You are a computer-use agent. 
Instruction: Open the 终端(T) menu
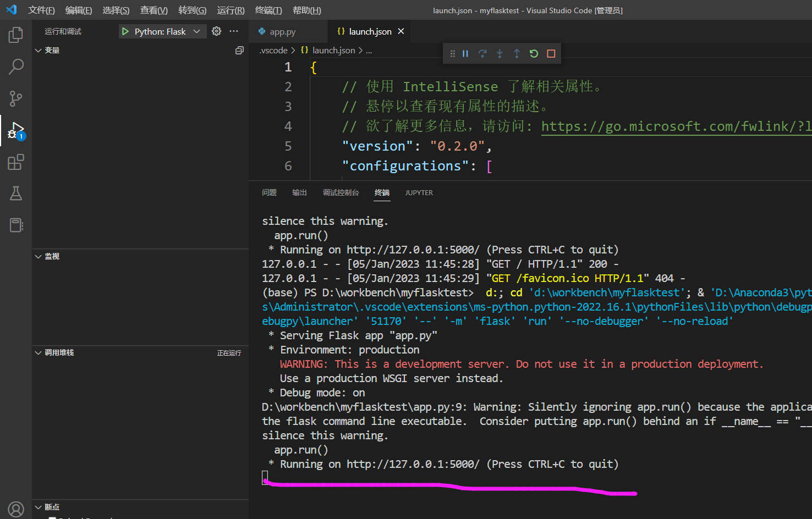click(268, 10)
